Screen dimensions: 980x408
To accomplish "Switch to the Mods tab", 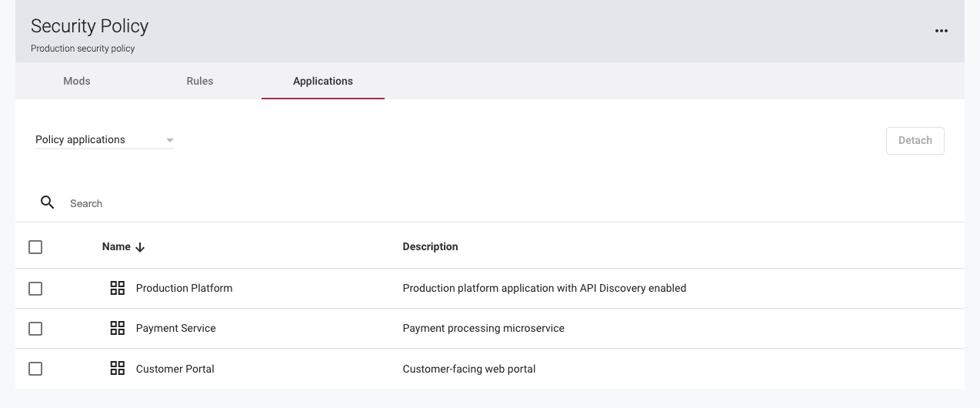I will (77, 81).
